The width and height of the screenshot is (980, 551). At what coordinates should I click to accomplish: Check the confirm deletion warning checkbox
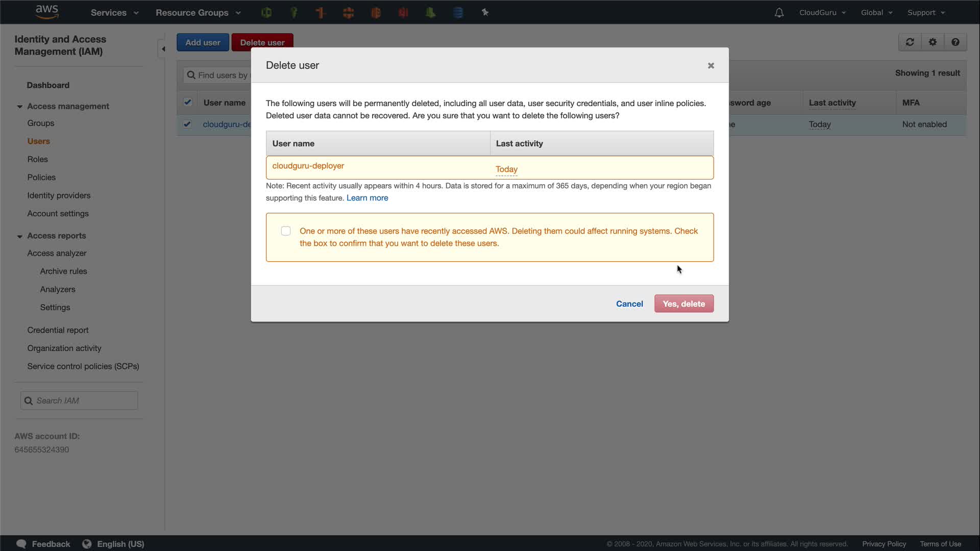tap(286, 231)
